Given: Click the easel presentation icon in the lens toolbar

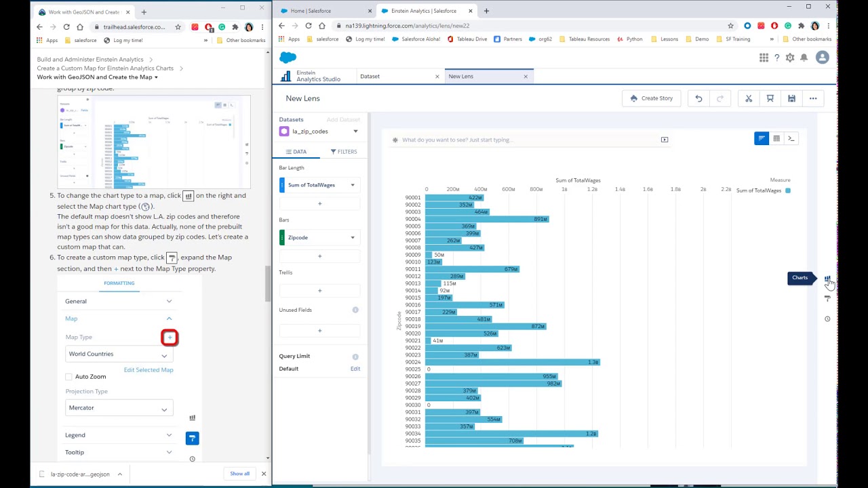Looking at the screenshot, I should click(x=770, y=98).
